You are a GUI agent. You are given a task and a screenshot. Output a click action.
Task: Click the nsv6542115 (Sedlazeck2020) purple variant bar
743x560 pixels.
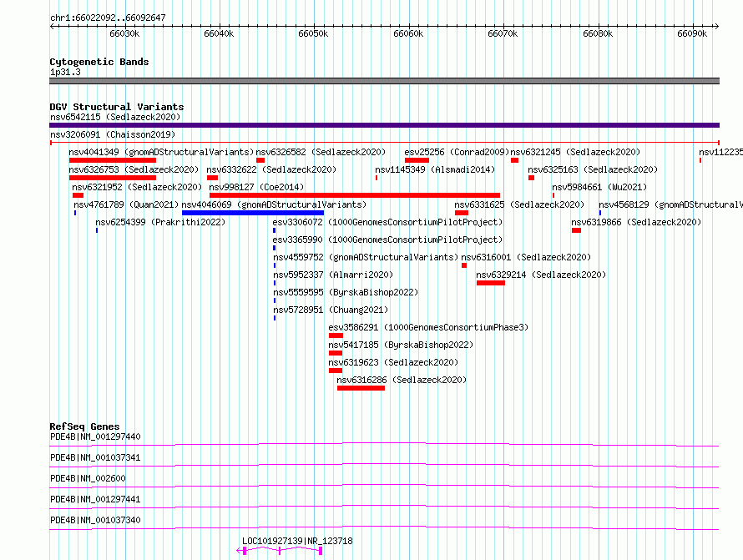[384, 125]
